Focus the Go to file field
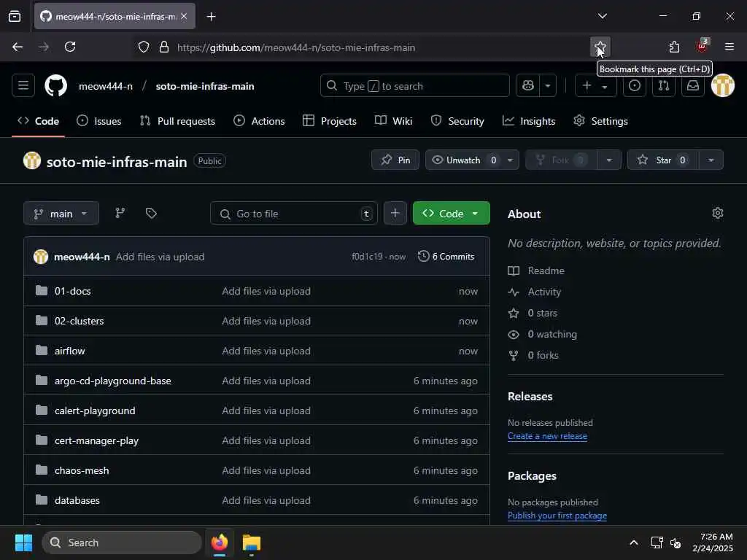The width and height of the screenshot is (747, 560). (x=294, y=214)
